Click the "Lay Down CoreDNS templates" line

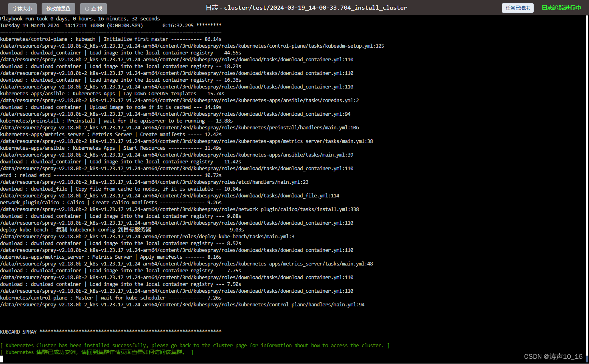(x=112, y=94)
